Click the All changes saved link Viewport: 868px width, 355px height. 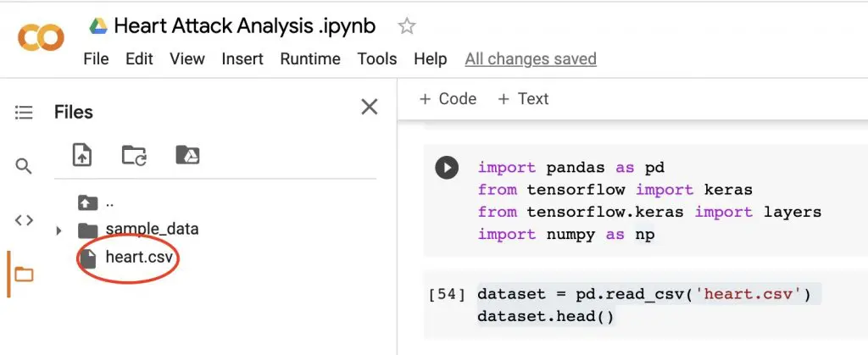click(531, 58)
